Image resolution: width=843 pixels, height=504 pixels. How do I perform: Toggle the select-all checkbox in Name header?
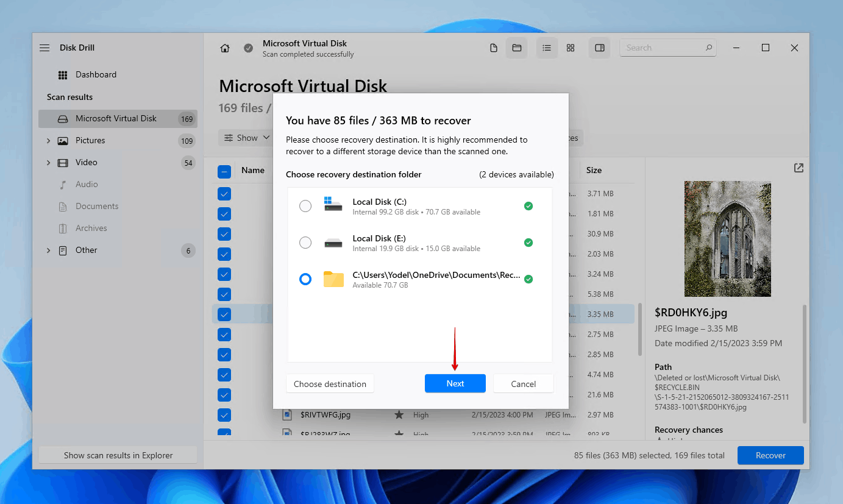point(224,172)
